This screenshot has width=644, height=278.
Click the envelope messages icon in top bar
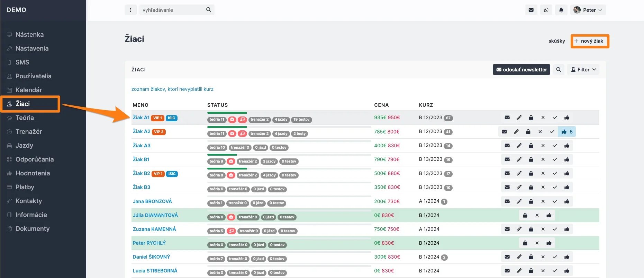pos(531,10)
